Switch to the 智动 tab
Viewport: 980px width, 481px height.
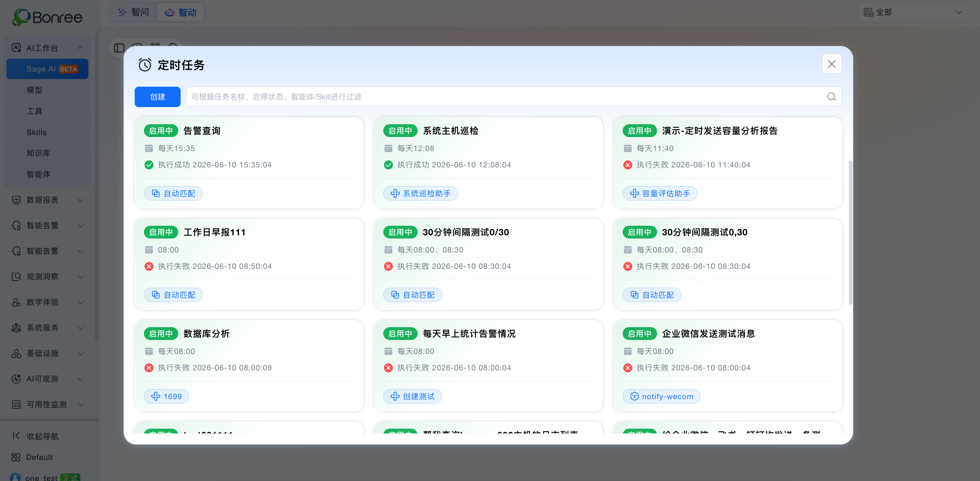tap(181, 12)
